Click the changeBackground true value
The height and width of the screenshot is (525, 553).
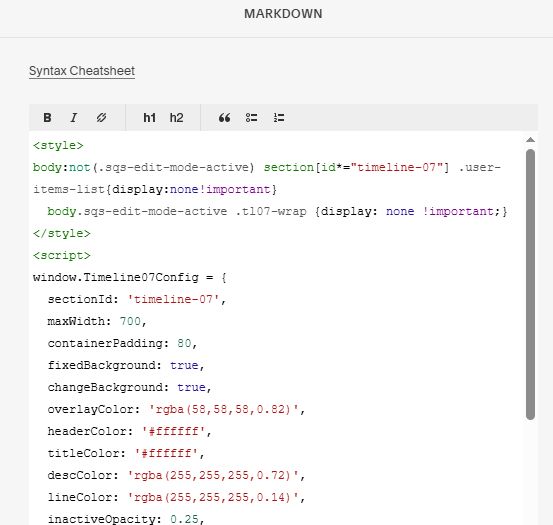[x=191, y=387]
